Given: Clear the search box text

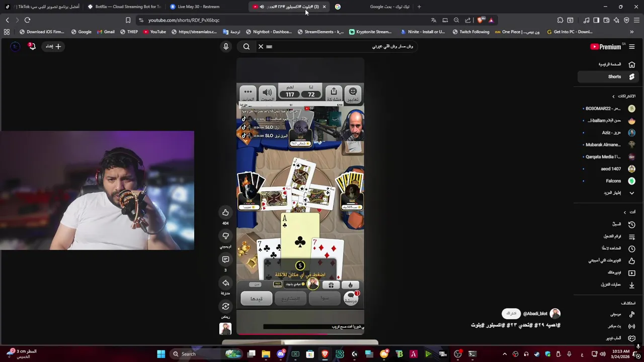Looking at the screenshot, I should click(261, 46).
